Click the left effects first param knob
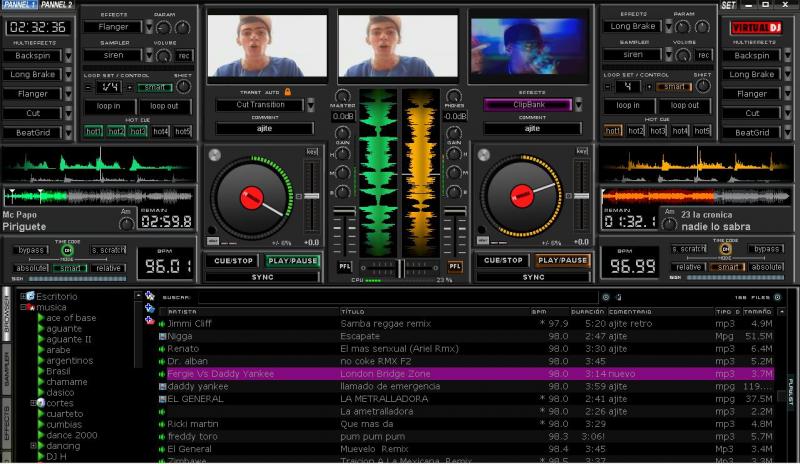The height and width of the screenshot is (464, 800). 163,28
